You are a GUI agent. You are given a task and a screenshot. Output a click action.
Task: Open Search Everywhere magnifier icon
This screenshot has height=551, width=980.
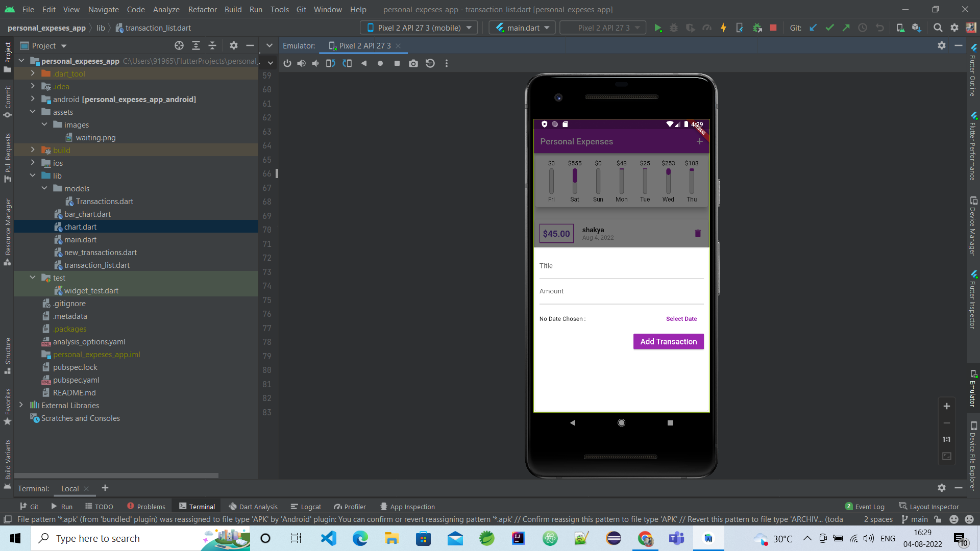click(x=938, y=28)
